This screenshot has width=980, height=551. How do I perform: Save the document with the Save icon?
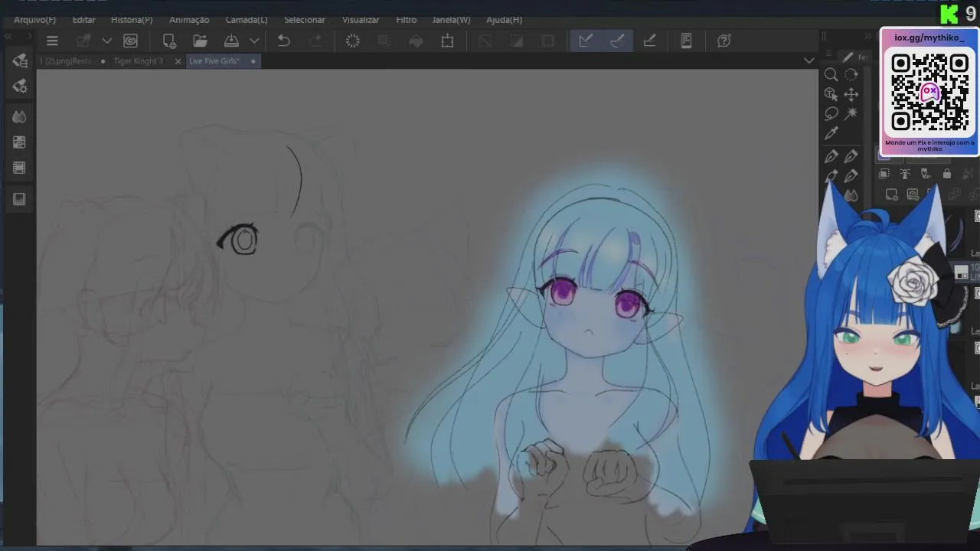click(x=231, y=41)
